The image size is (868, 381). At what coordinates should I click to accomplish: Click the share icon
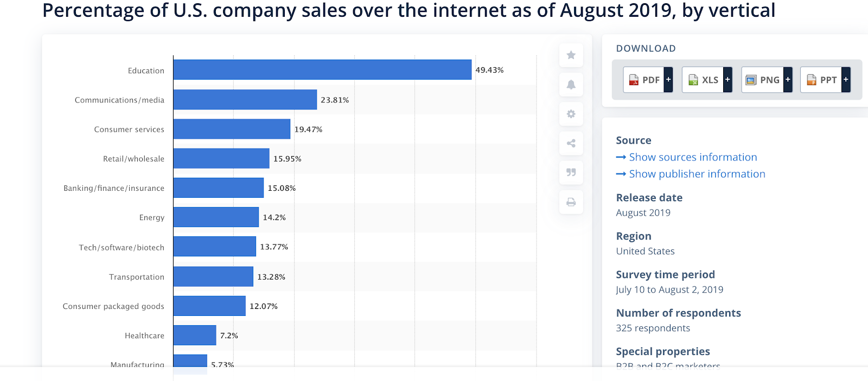click(x=571, y=143)
